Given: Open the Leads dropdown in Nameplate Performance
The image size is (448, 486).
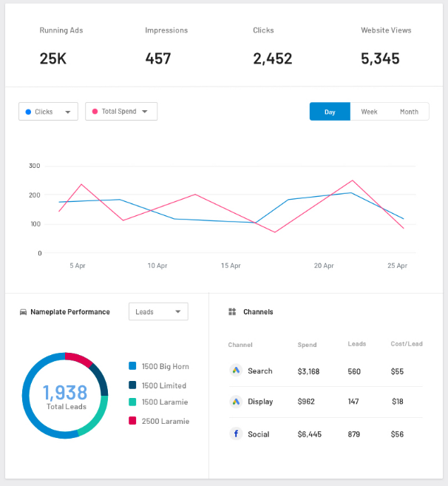Looking at the screenshot, I should tap(158, 311).
